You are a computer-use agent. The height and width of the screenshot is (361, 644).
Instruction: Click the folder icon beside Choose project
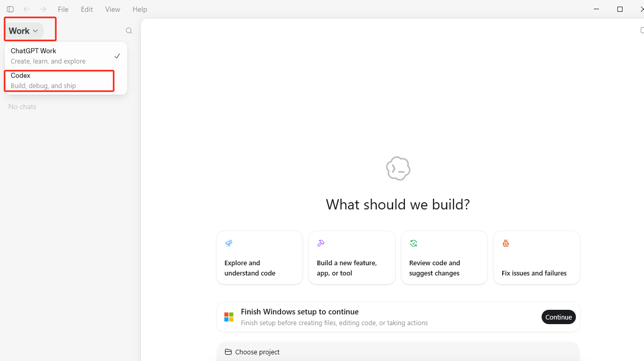click(x=228, y=352)
